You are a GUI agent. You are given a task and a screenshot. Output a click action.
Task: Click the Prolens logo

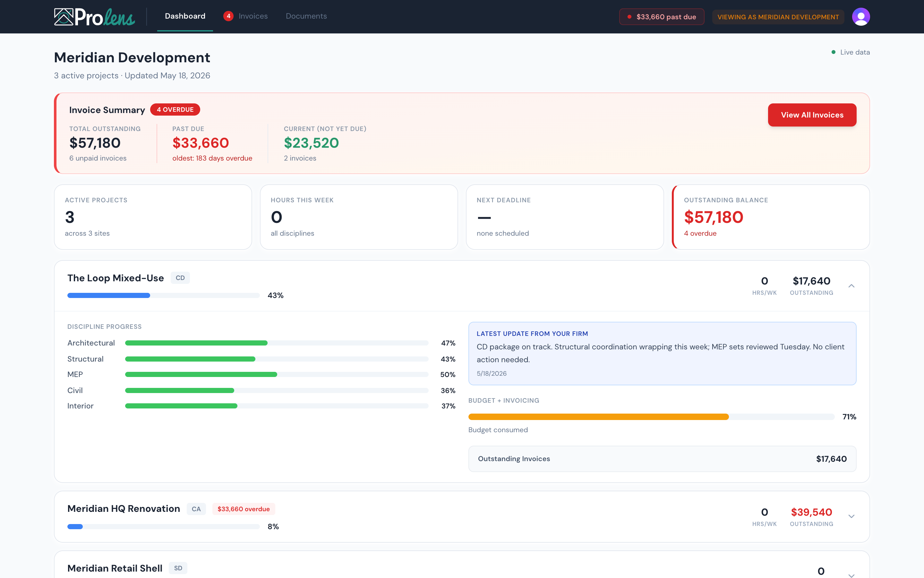click(x=95, y=17)
